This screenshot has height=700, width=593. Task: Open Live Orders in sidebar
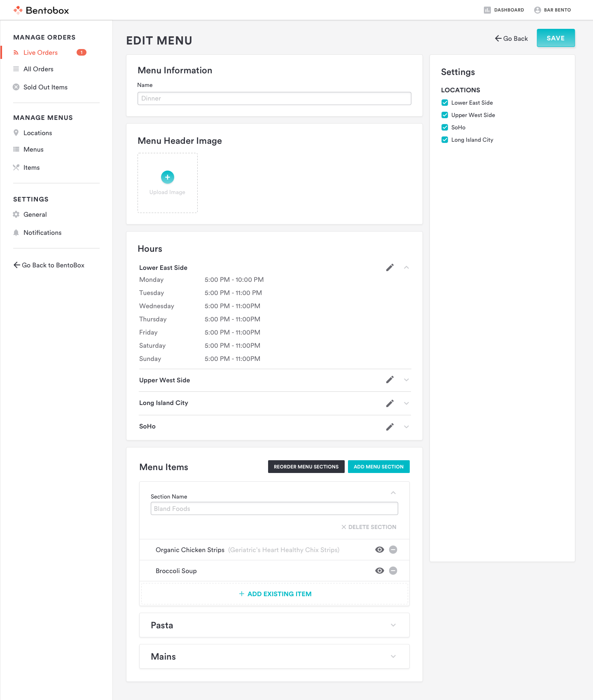(40, 52)
